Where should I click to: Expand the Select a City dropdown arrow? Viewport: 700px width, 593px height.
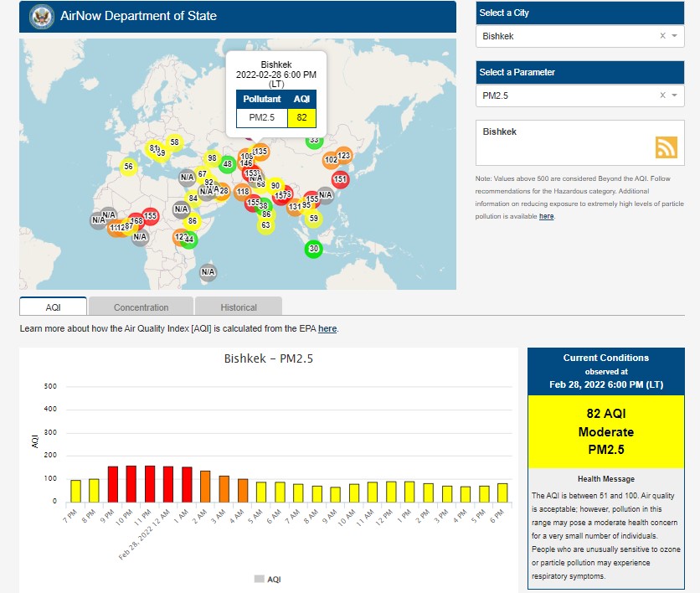[x=674, y=36]
